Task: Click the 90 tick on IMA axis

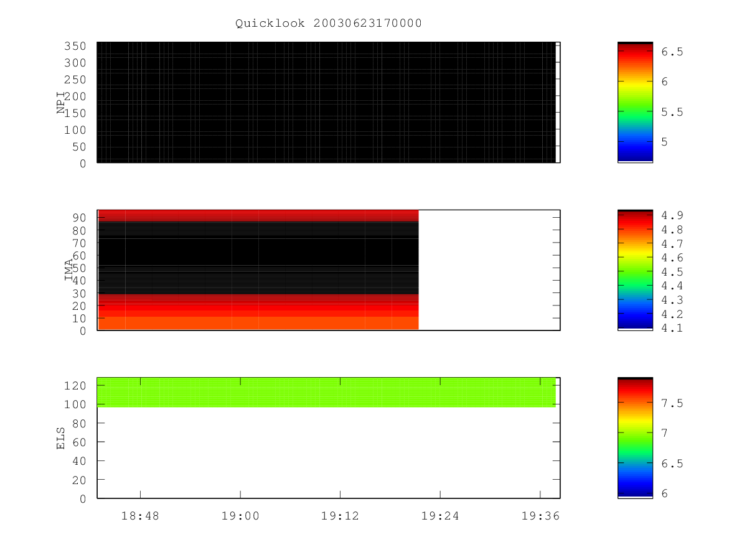Action: (79, 218)
